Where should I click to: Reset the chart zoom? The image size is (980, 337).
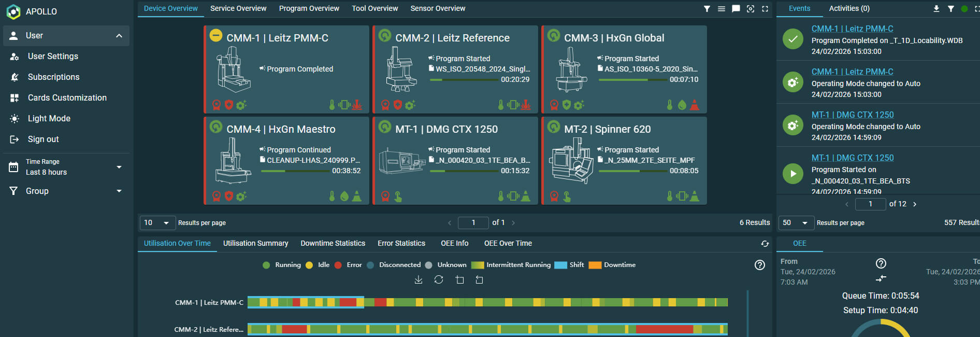(480, 280)
